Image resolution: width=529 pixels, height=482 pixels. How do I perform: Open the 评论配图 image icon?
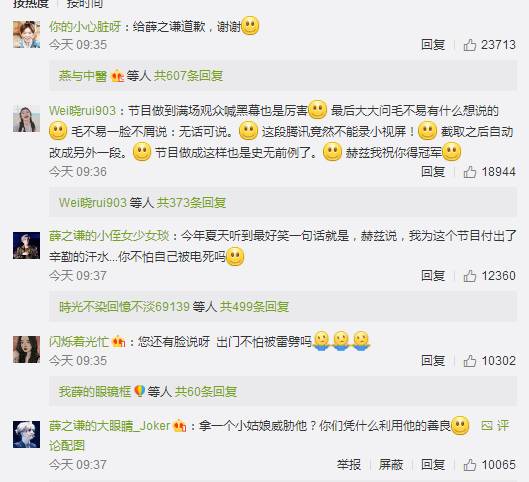pyautogui.click(x=487, y=426)
